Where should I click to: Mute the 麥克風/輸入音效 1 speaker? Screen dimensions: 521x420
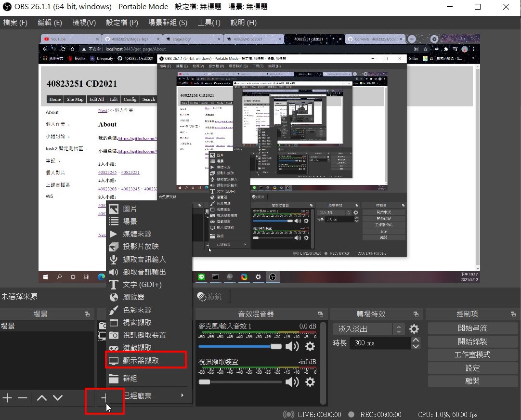(x=292, y=346)
